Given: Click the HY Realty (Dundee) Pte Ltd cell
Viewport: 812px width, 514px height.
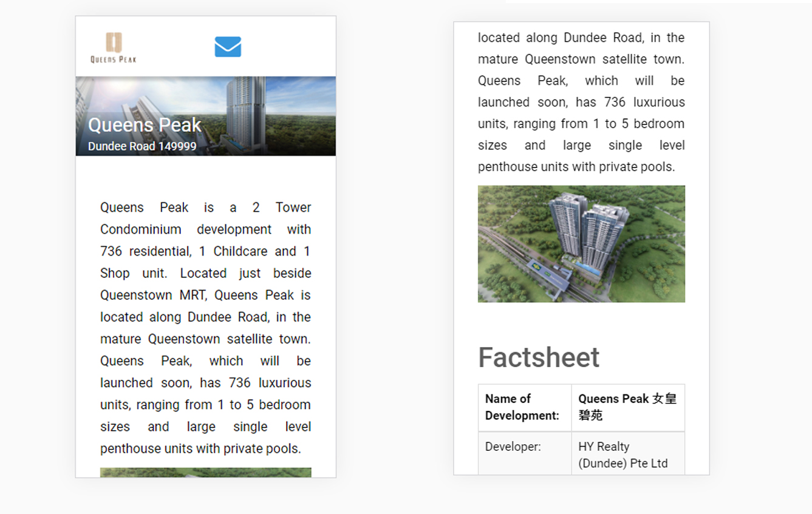Looking at the screenshot, I should click(x=628, y=453).
